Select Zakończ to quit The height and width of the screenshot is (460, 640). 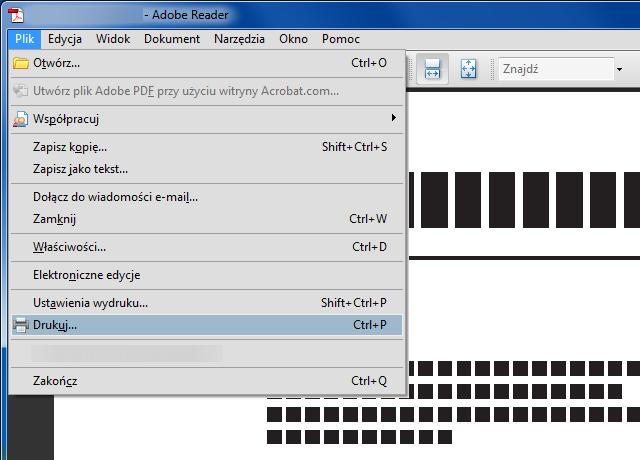pos(207,381)
